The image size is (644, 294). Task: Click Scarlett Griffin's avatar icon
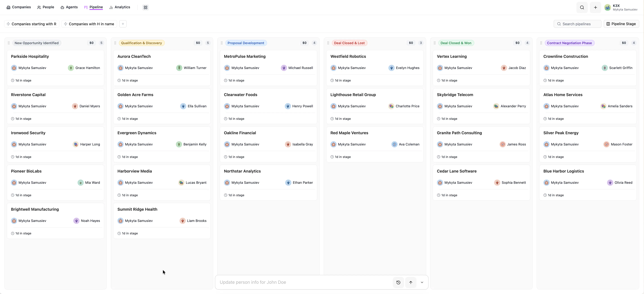605,68
